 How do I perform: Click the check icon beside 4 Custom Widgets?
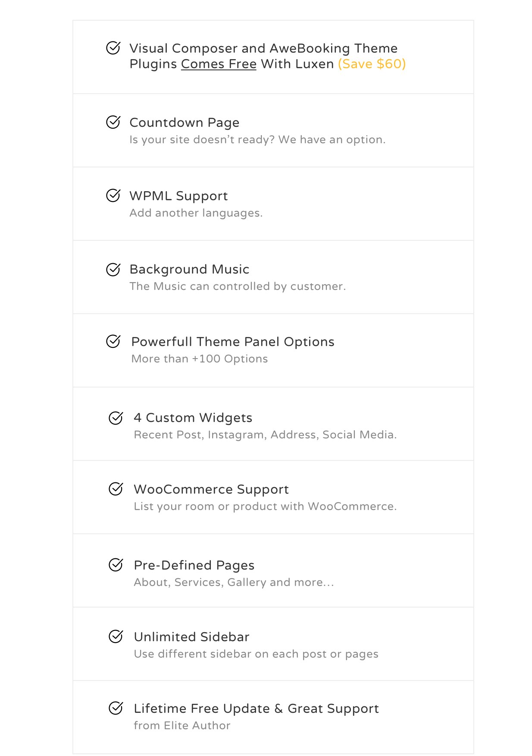point(116,418)
